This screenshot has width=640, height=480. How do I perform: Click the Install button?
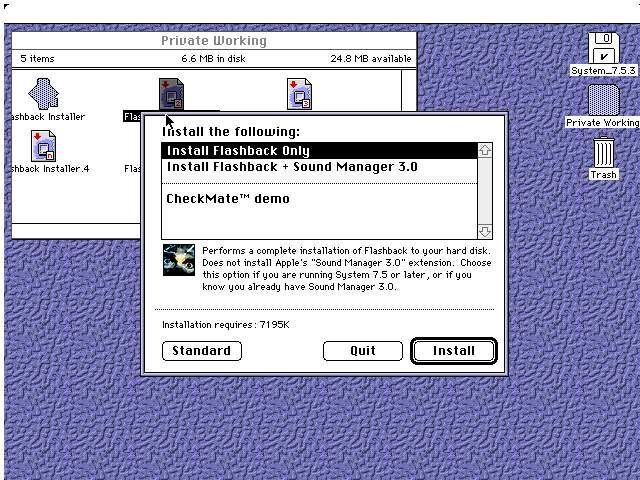coord(454,351)
